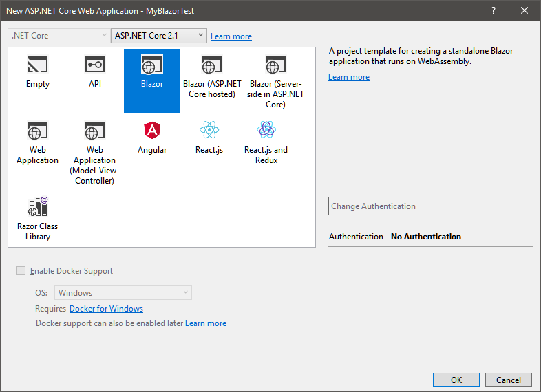Select the plain Web Application template icon
This screenshot has width=541, height=392.
[38, 130]
